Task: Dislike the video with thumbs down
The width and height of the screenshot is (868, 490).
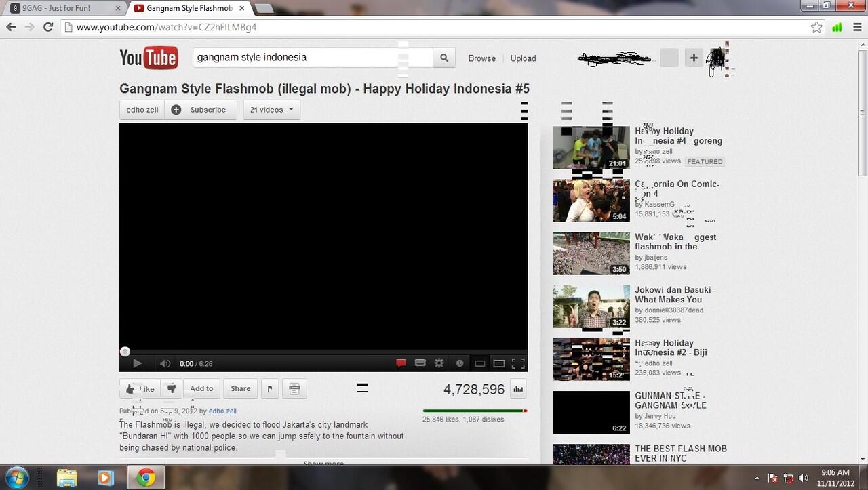Action: click(172, 389)
